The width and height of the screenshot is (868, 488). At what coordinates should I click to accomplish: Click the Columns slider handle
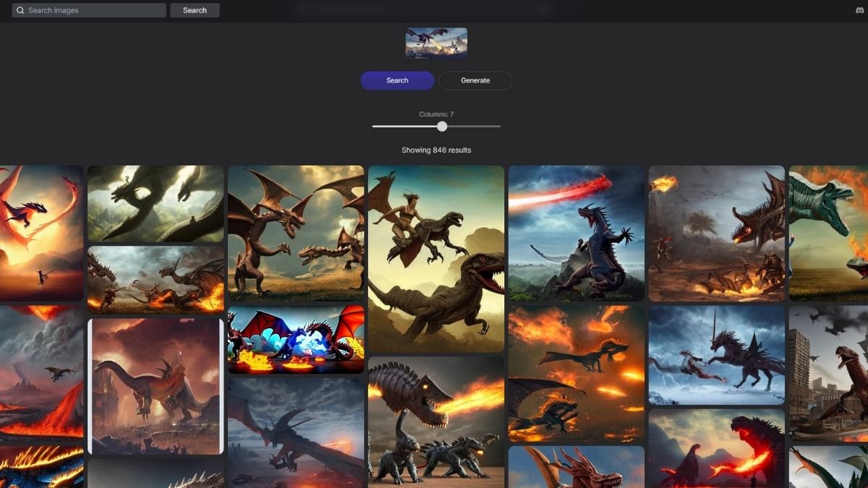pyautogui.click(x=442, y=127)
